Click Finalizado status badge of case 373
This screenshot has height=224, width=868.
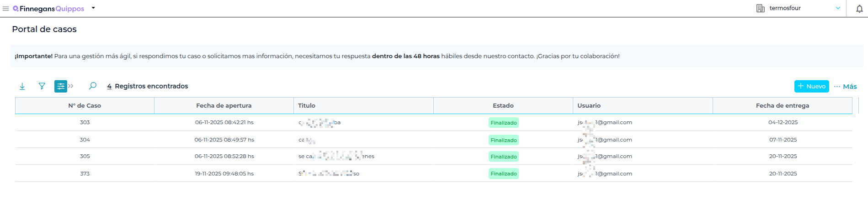[503, 174]
